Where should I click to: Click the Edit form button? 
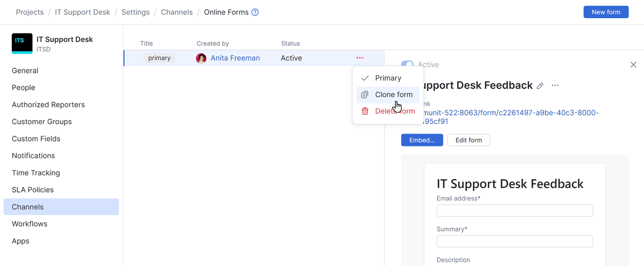click(x=468, y=140)
